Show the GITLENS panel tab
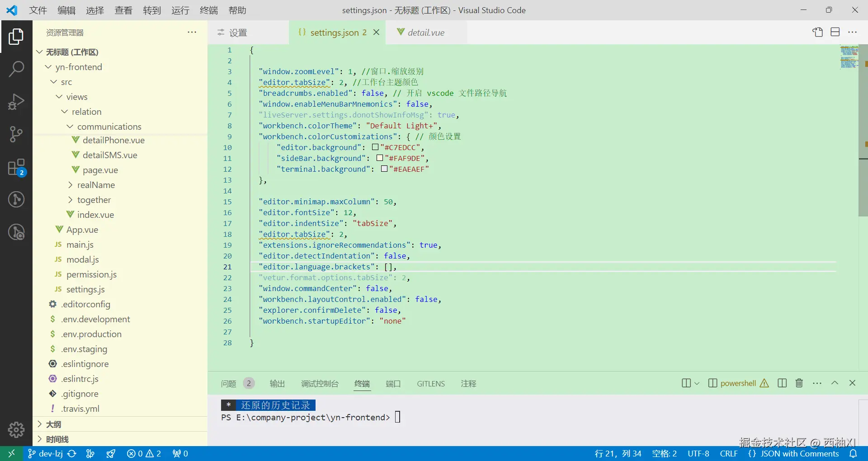 point(431,383)
